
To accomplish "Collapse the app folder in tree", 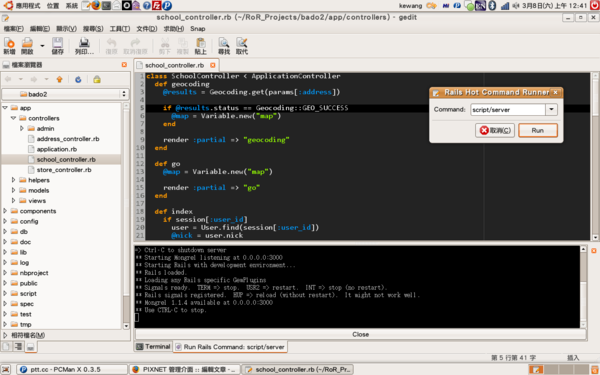I will coord(5,108).
